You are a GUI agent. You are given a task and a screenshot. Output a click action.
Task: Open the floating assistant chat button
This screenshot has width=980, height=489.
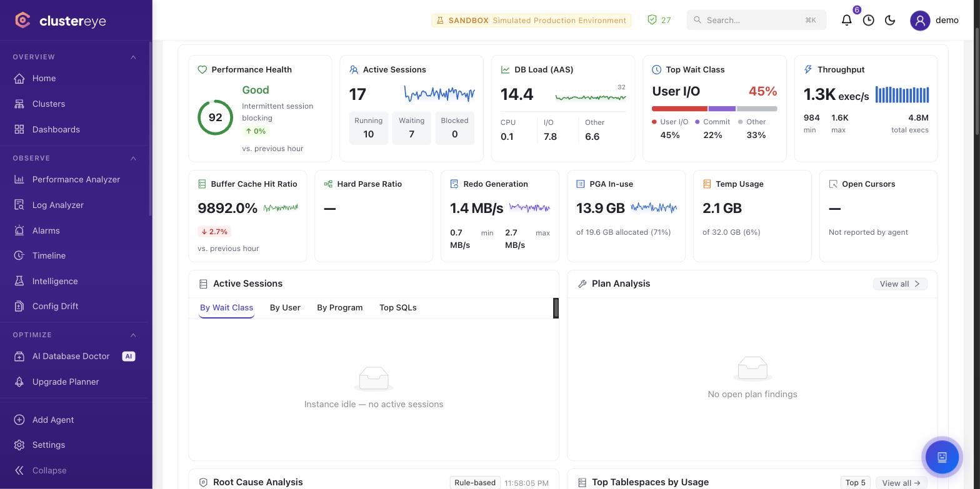click(942, 457)
